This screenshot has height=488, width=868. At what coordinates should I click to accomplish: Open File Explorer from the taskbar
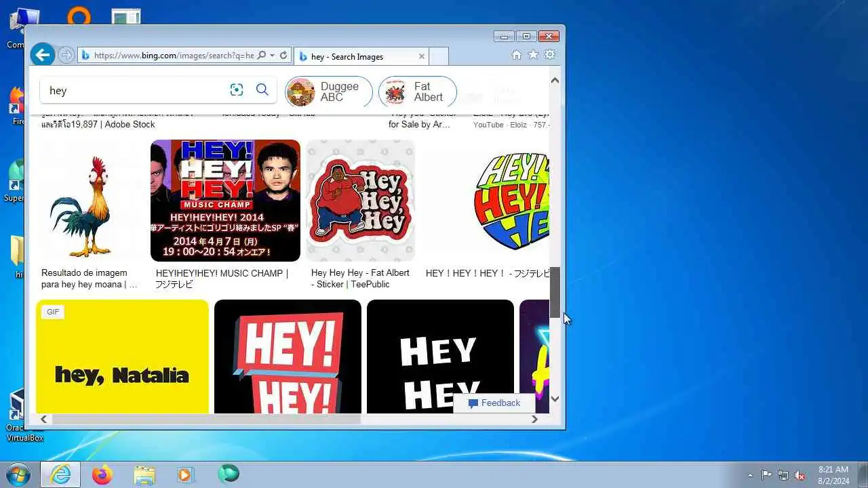[144, 475]
